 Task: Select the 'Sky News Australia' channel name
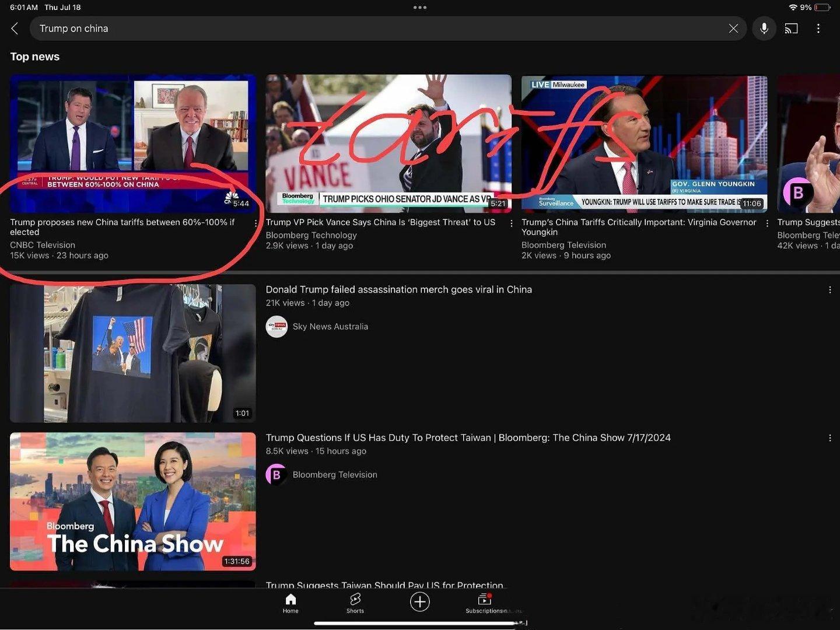pyautogui.click(x=330, y=327)
